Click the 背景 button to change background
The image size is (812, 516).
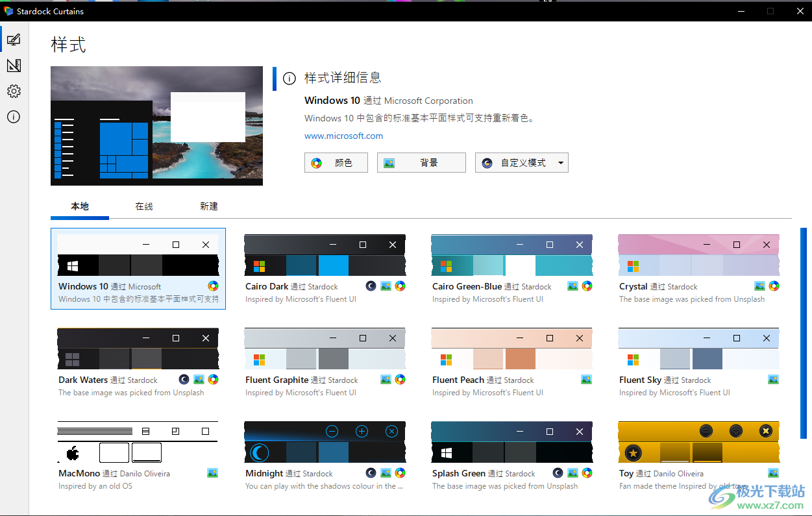(x=421, y=162)
